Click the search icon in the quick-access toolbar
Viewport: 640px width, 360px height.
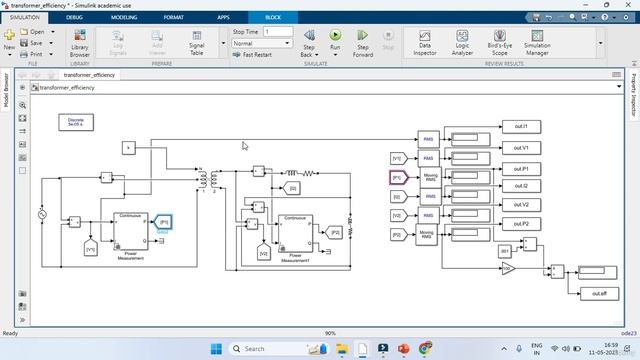coord(572,17)
